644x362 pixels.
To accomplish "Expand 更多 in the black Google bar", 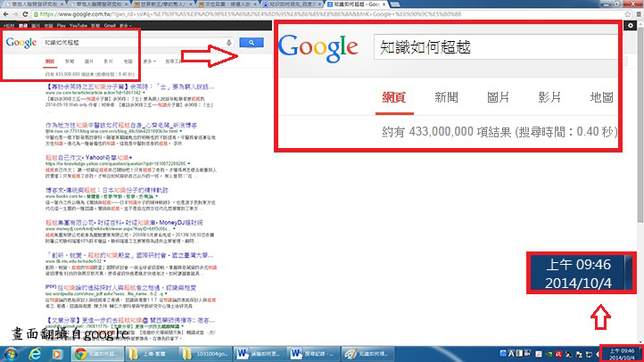I will click(125, 26).
